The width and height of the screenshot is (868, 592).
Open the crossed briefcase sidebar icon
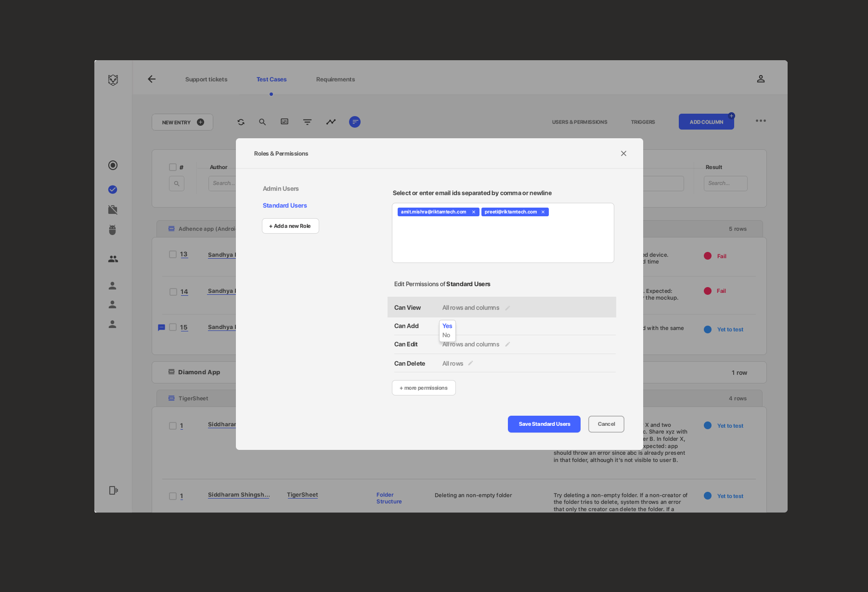coord(113,210)
